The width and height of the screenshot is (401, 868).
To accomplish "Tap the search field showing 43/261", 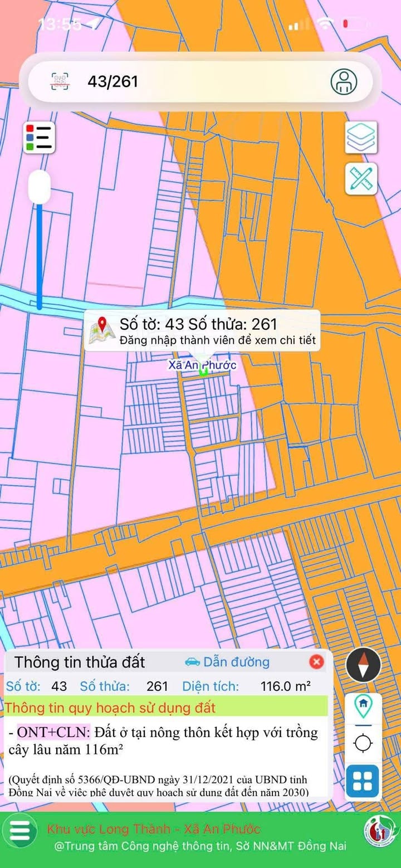I will click(200, 81).
